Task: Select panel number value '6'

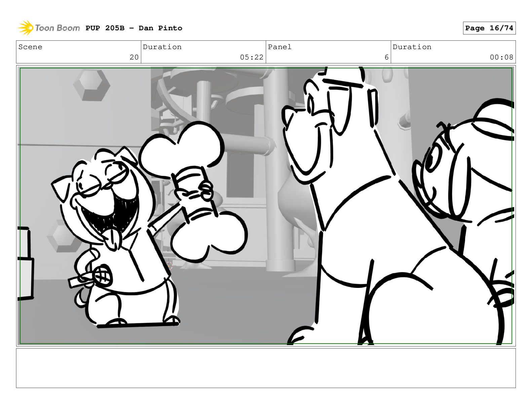Action: 387,57
